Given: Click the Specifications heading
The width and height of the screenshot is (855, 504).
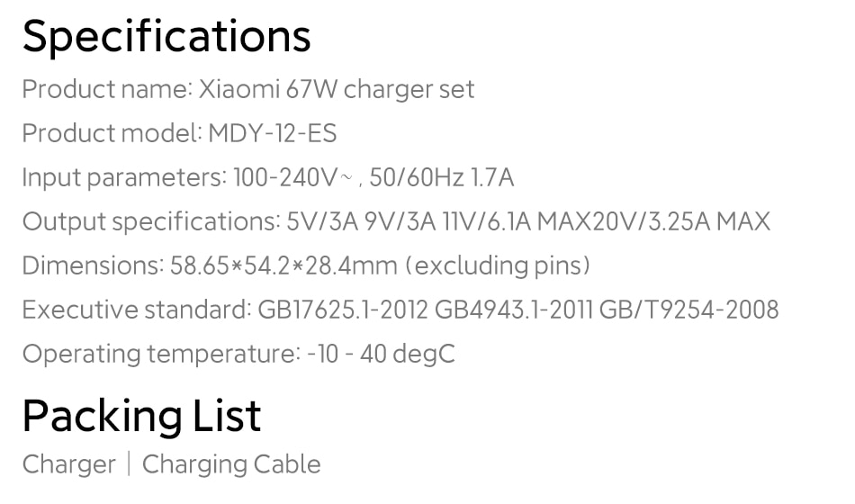Looking at the screenshot, I should [x=166, y=38].
